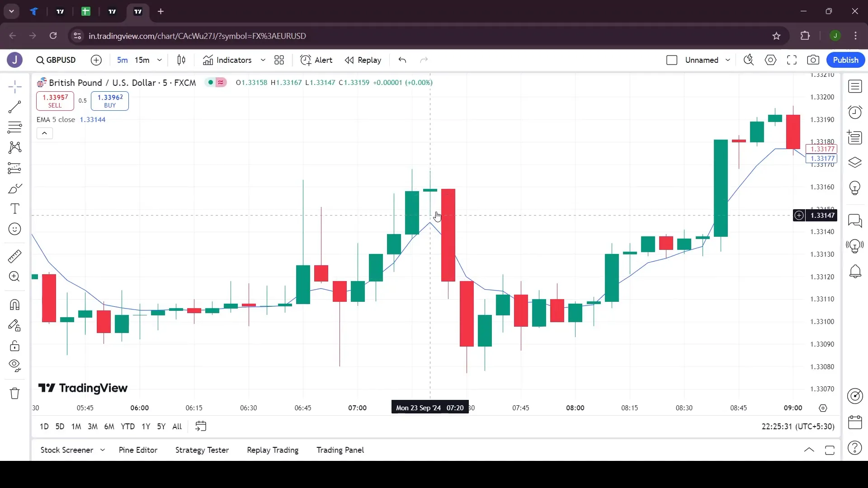Viewport: 868px width, 488px height.
Task: Expand the Stock Screener dropdown
Action: [x=103, y=450]
